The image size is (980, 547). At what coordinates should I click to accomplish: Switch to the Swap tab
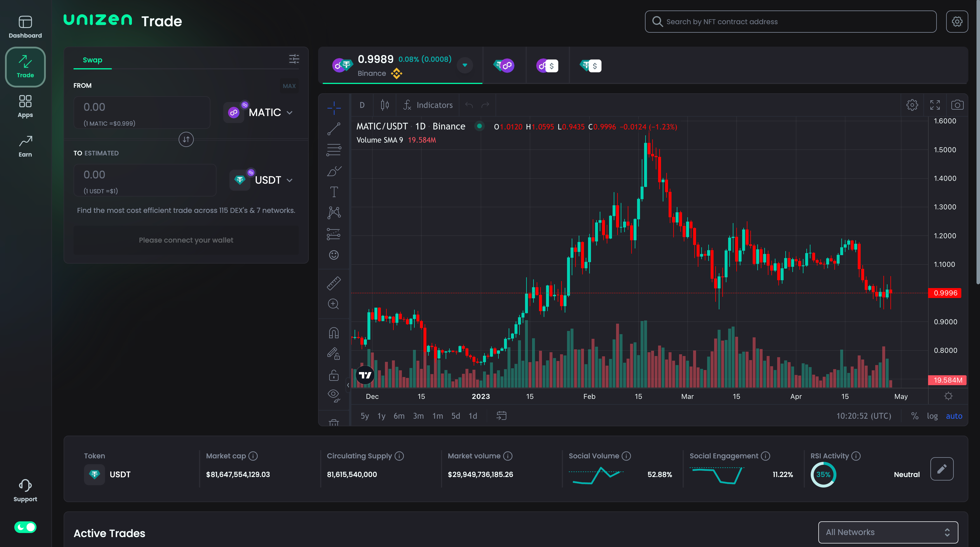point(93,60)
